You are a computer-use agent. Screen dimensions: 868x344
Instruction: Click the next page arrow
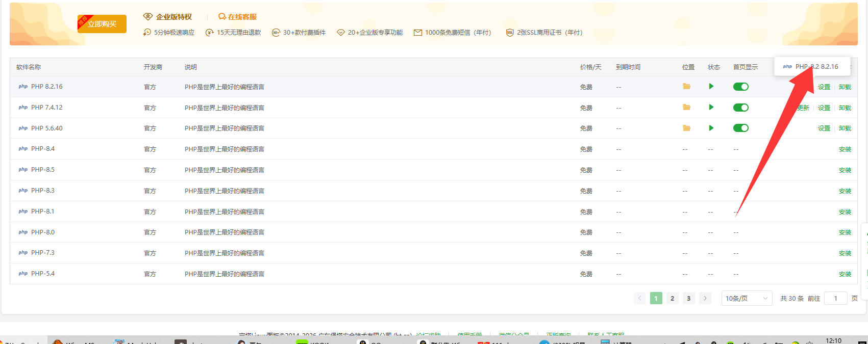(x=705, y=299)
